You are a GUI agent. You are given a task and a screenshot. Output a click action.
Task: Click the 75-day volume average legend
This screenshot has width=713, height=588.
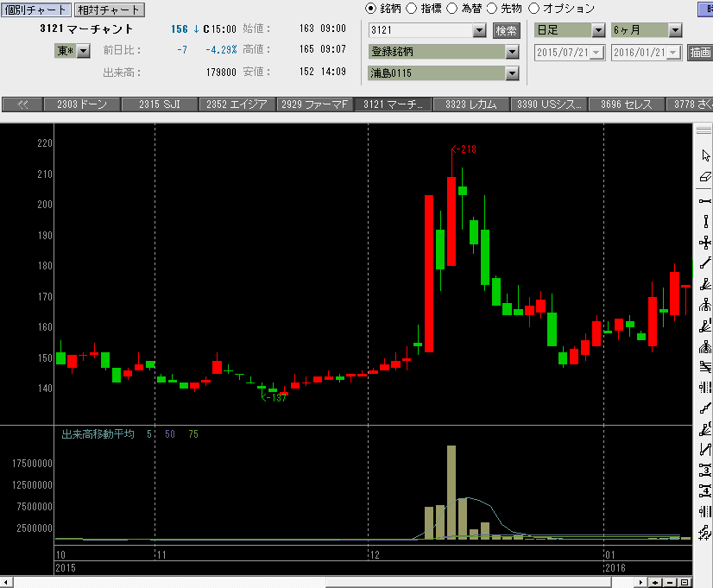click(x=193, y=433)
